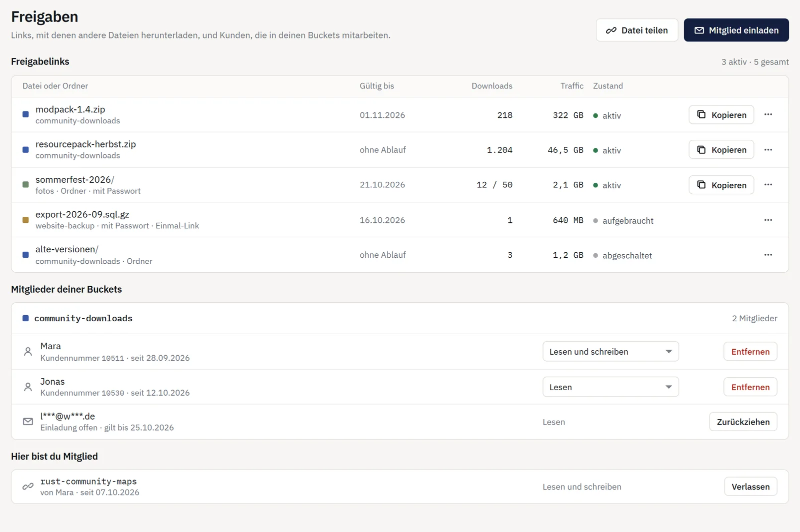Select the alte-versionen/ folder entry

67,249
